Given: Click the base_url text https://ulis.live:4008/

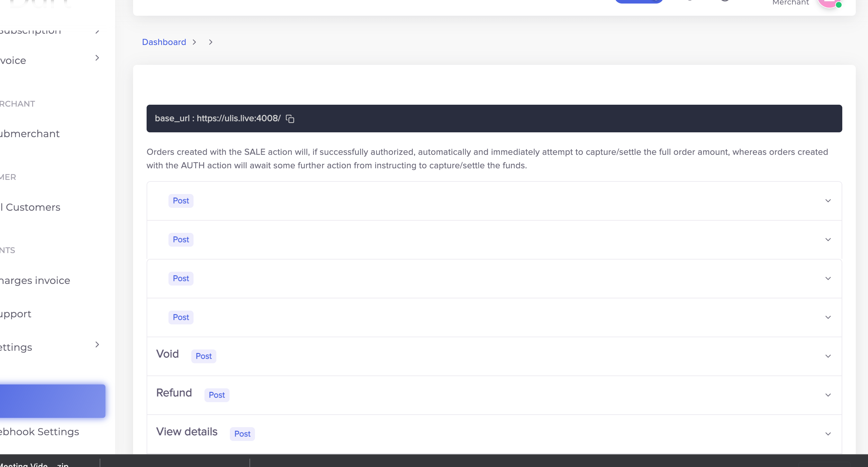Looking at the screenshot, I should pyautogui.click(x=239, y=119).
